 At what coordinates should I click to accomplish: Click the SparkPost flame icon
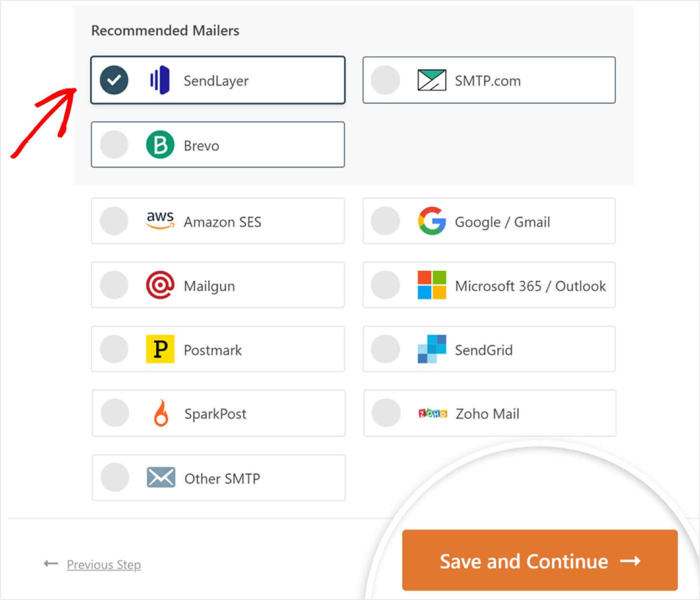(x=160, y=413)
